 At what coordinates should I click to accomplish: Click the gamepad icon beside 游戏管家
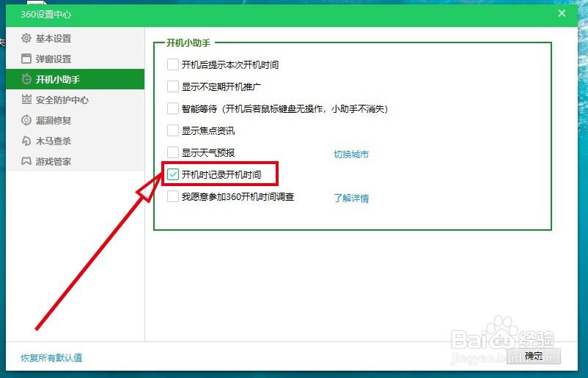coord(26,161)
